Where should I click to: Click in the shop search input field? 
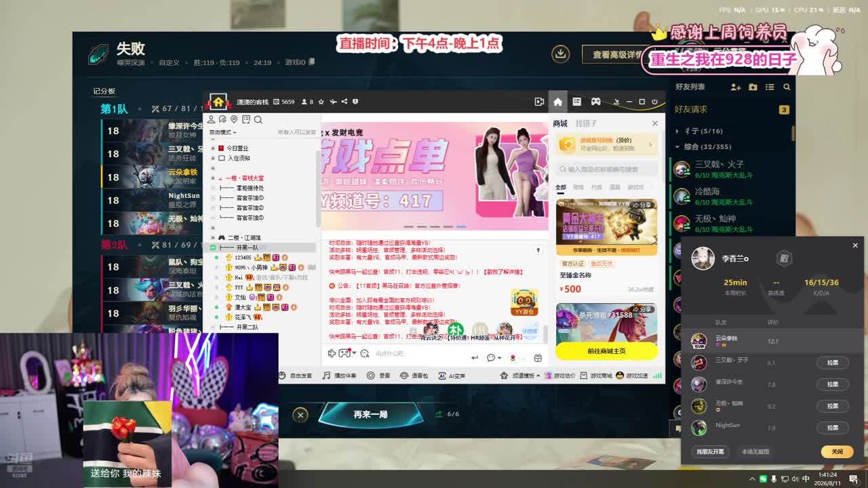tap(606, 169)
